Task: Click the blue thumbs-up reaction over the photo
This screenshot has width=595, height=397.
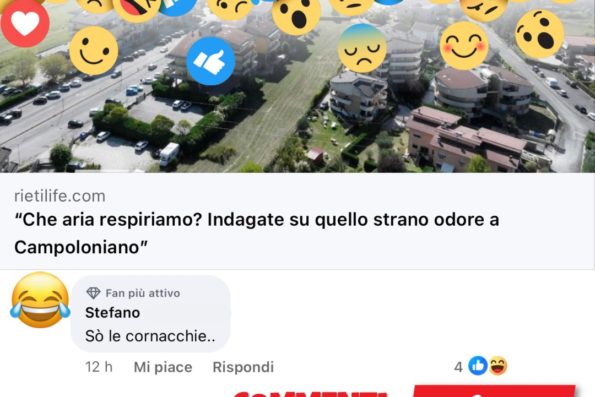Action: pos(211,61)
